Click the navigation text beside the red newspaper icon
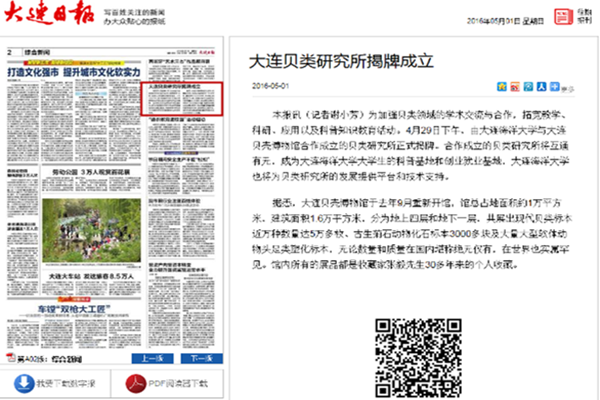The width and height of the screenshot is (600, 400). (x=584, y=16)
